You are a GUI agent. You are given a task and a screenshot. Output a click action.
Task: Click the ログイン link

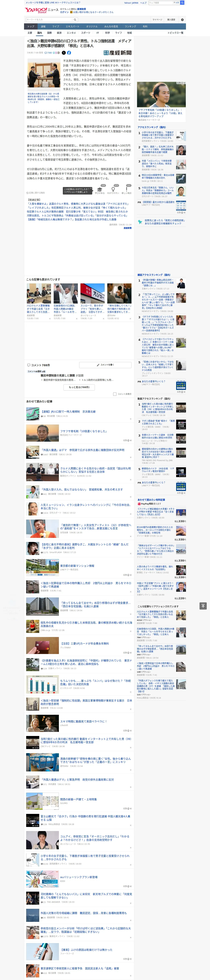pyautogui.click(x=64, y=12)
